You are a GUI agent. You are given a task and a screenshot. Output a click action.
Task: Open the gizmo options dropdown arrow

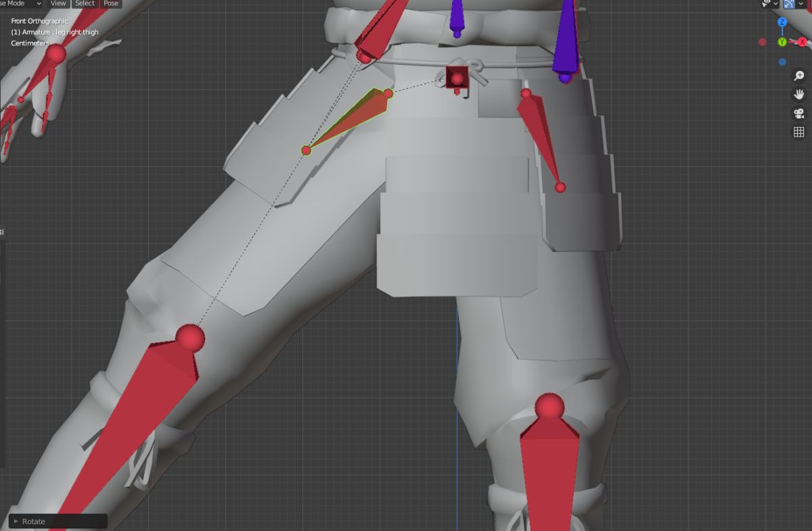(x=801, y=3)
